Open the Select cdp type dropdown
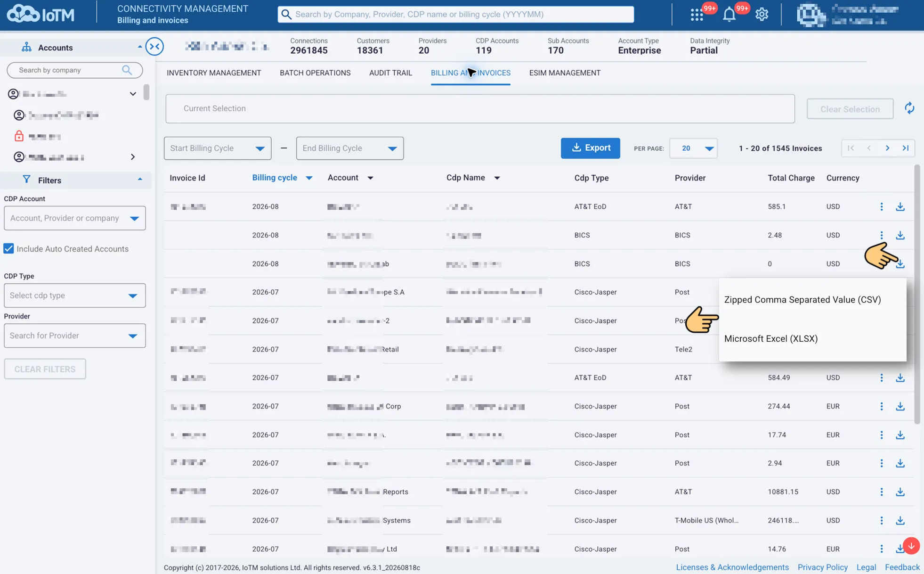Image resolution: width=924 pixels, height=574 pixels. (75, 295)
